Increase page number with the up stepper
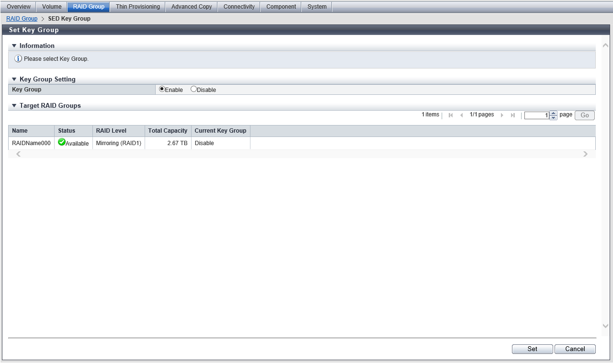The height and width of the screenshot is (364, 613). click(x=554, y=114)
